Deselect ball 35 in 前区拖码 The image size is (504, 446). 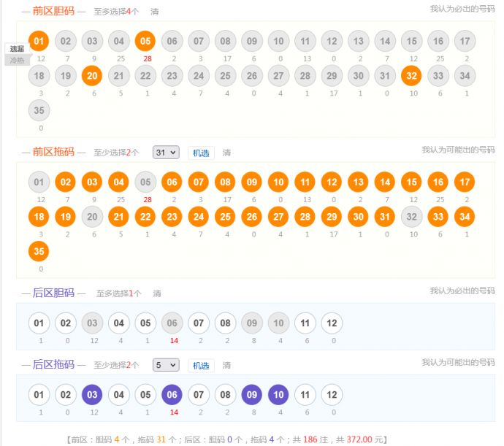tap(39, 251)
